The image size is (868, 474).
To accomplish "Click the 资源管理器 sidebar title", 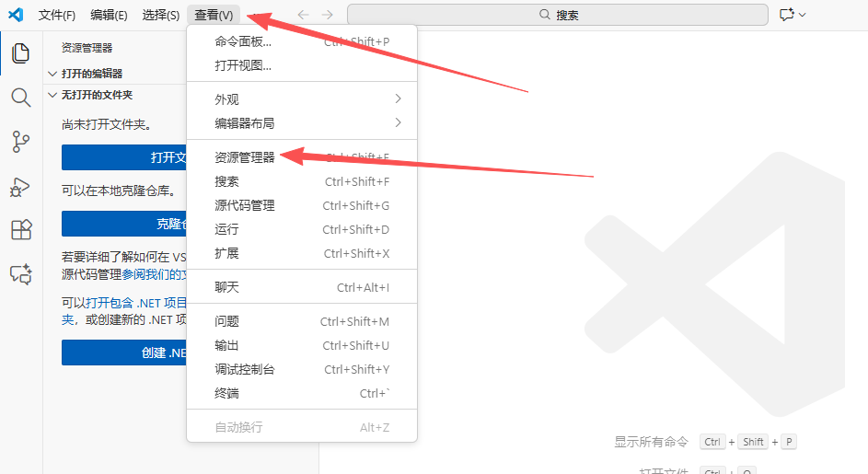I will [x=87, y=48].
